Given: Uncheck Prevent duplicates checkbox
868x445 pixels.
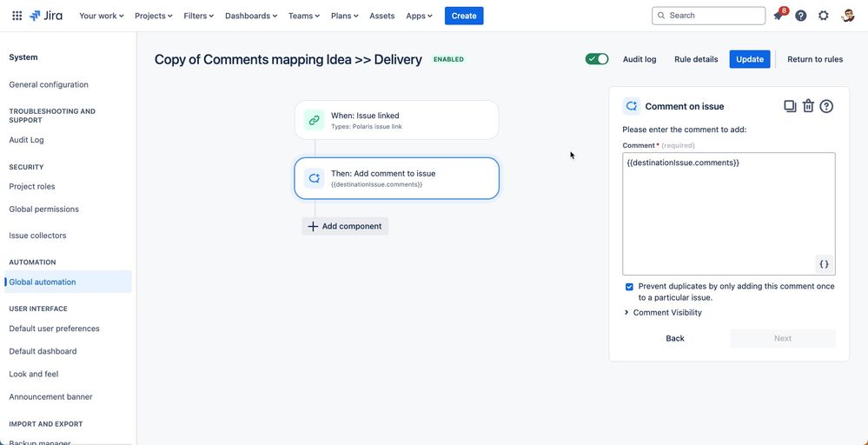Looking at the screenshot, I should [x=629, y=287].
